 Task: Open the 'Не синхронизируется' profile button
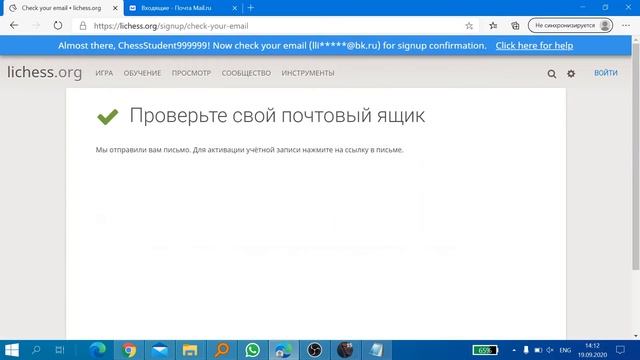tap(570, 25)
